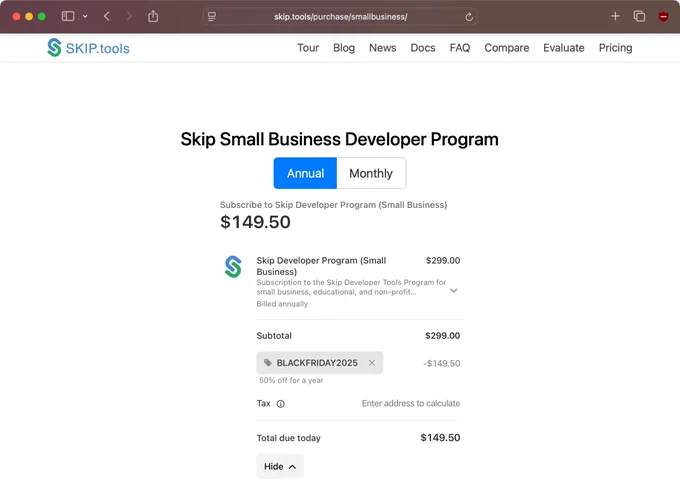Click the skip.tools URL address field
Viewport: 680px width, 491px height.
[x=340, y=17]
